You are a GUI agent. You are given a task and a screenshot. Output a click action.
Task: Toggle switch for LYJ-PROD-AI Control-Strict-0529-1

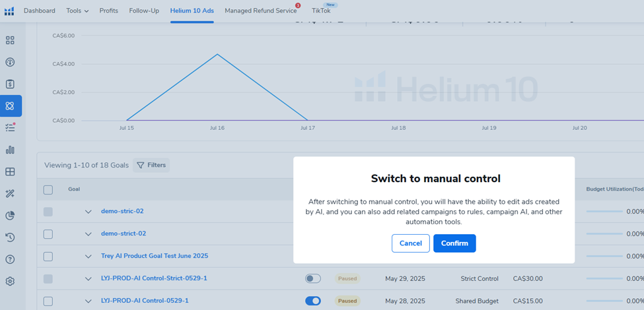312,278
